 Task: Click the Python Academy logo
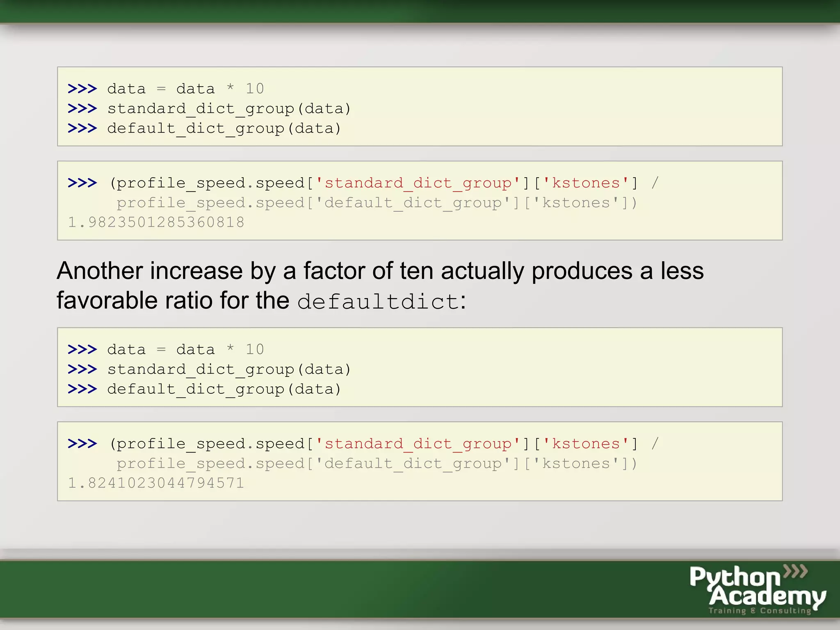tap(758, 589)
